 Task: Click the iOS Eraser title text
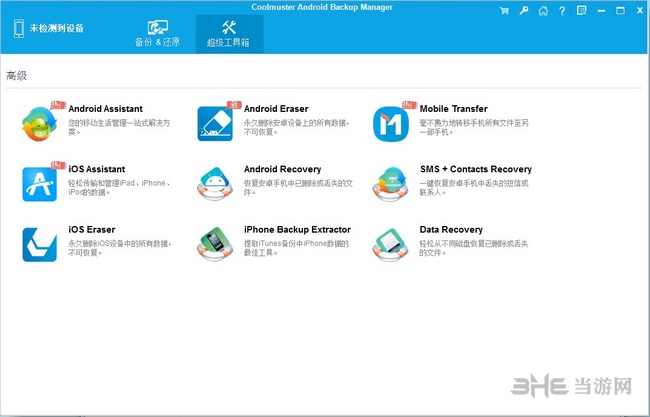pos(92,230)
